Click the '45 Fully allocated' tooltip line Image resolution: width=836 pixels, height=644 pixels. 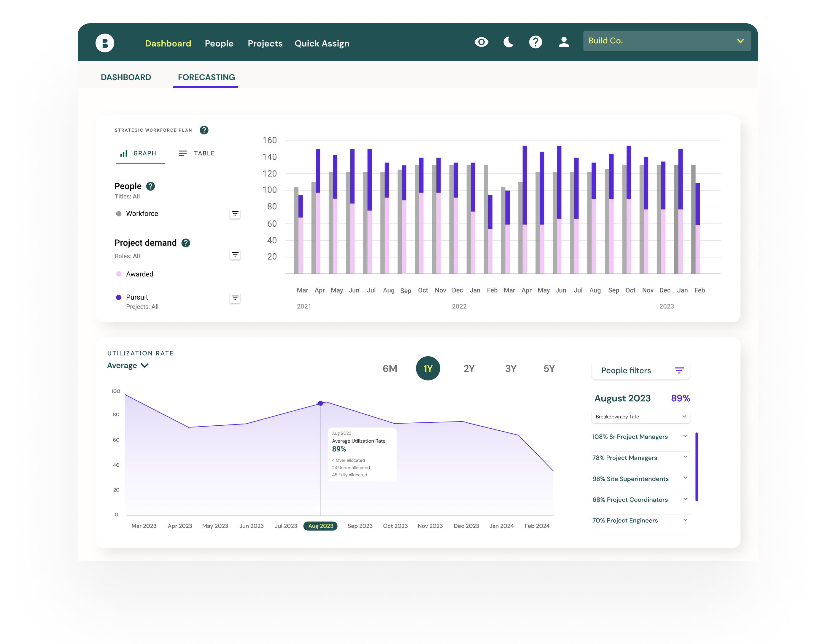click(x=349, y=475)
